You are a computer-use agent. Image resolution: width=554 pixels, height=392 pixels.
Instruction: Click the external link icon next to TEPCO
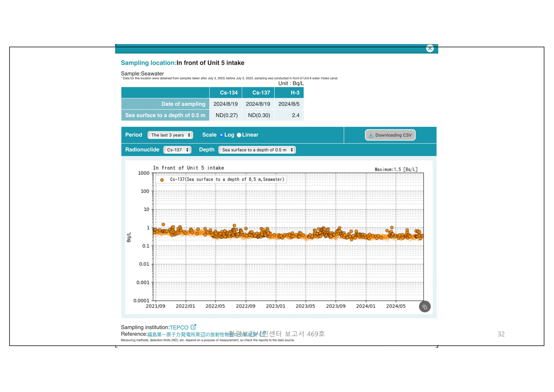click(193, 327)
